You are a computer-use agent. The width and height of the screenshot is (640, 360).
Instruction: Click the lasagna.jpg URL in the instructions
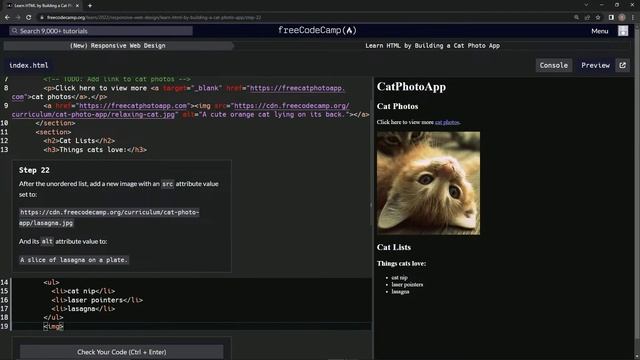click(109, 218)
